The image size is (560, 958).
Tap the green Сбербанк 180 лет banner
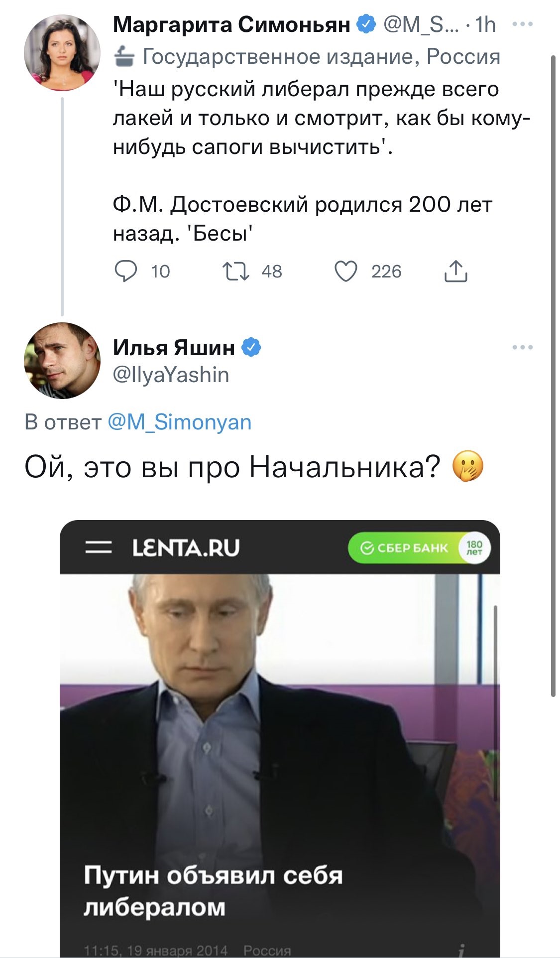(419, 548)
